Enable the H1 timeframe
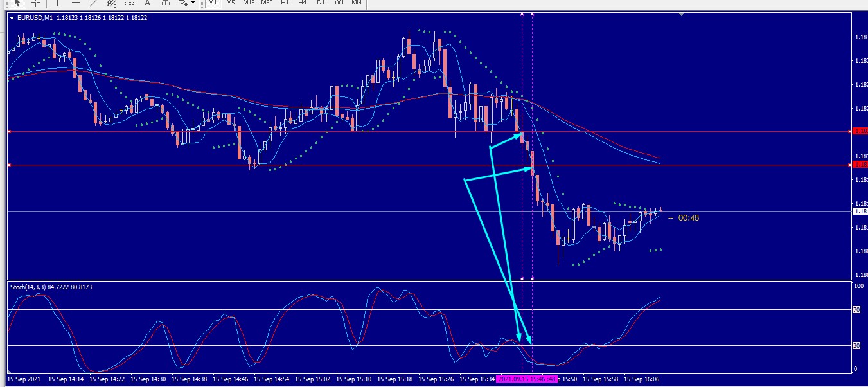The image size is (868, 387). pyautogui.click(x=285, y=3)
